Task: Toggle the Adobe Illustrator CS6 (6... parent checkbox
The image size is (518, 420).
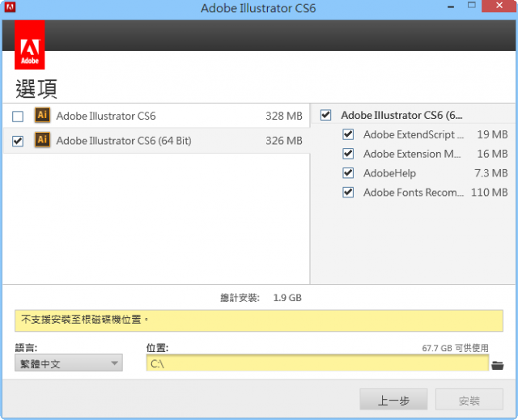Action: (x=325, y=115)
